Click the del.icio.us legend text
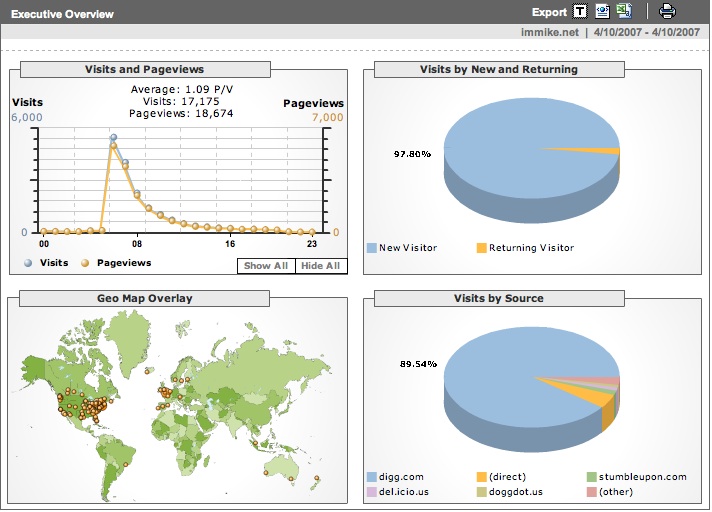712x512 pixels. [404, 492]
